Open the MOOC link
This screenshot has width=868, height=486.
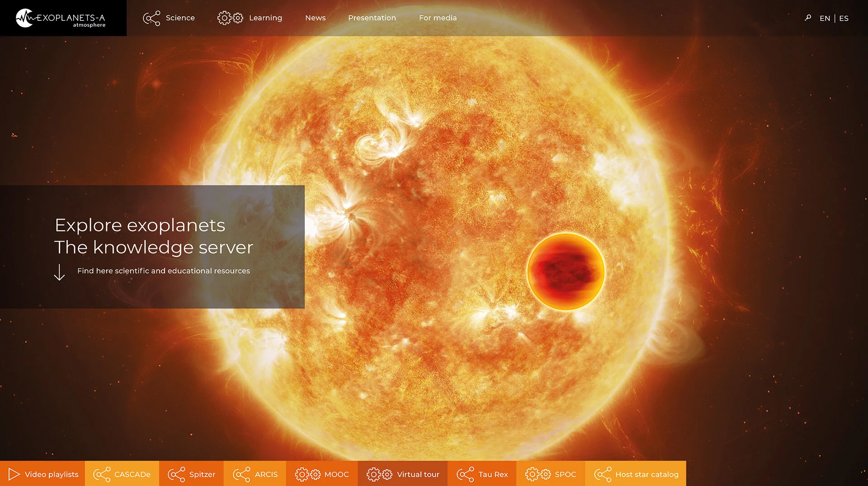click(322, 474)
